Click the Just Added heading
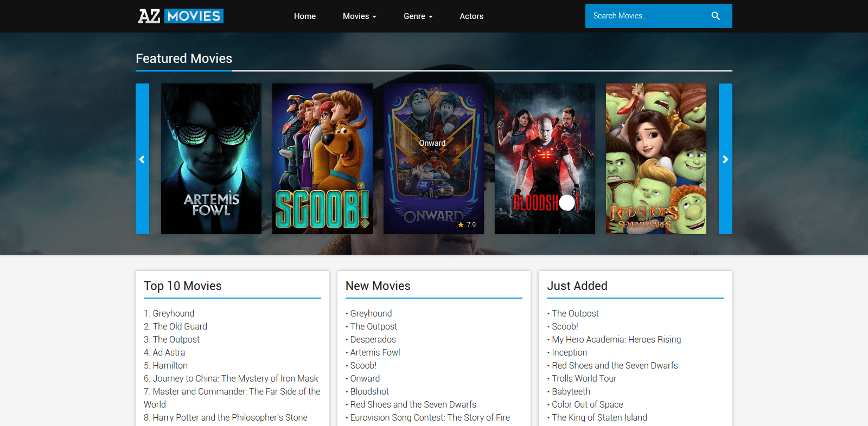 577,286
